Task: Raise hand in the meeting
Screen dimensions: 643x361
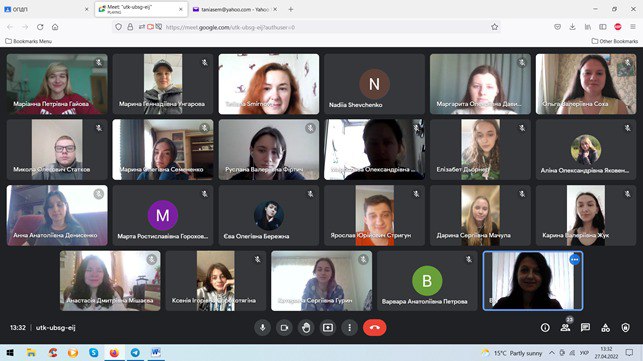Action: [x=306, y=328]
